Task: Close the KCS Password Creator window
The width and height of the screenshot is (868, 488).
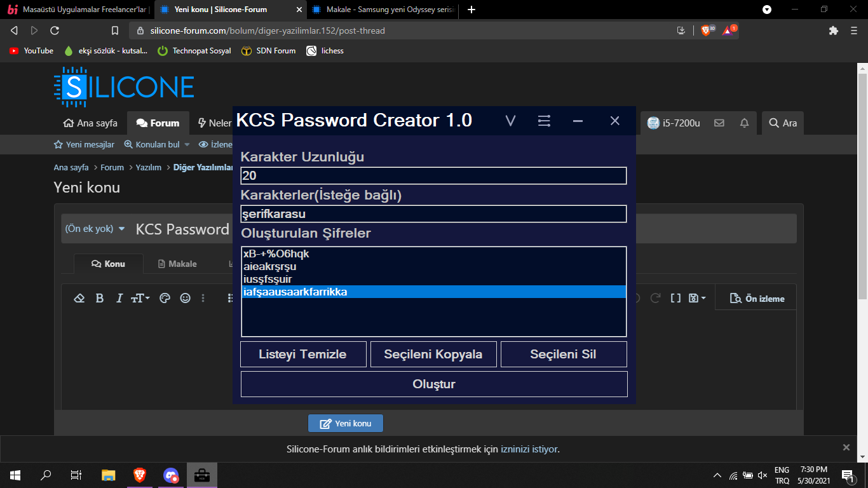Action: coord(614,121)
